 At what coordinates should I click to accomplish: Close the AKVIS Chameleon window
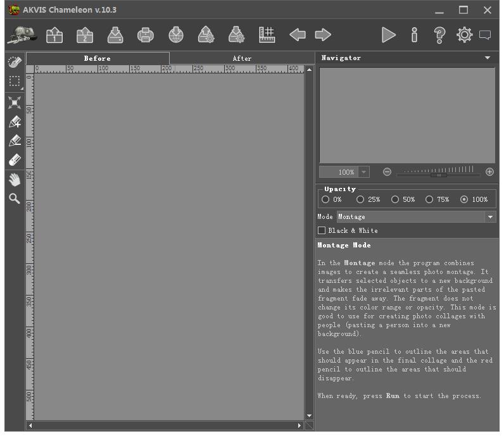tap(488, 10)
